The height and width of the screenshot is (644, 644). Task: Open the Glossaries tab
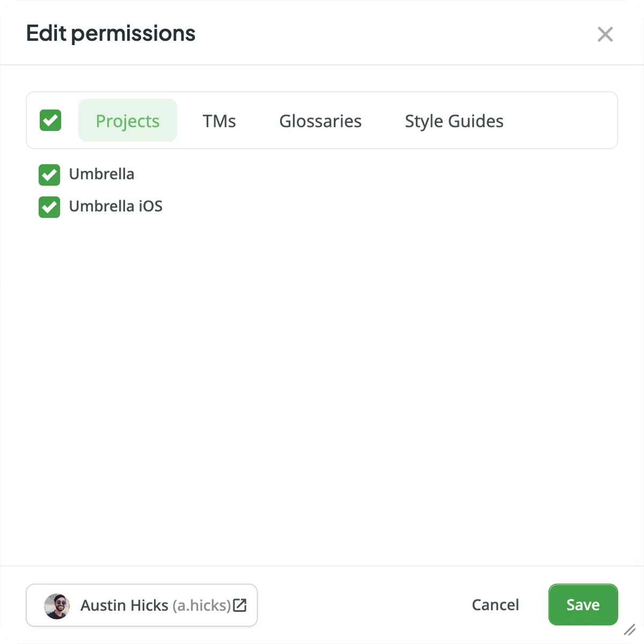[320, 121]
